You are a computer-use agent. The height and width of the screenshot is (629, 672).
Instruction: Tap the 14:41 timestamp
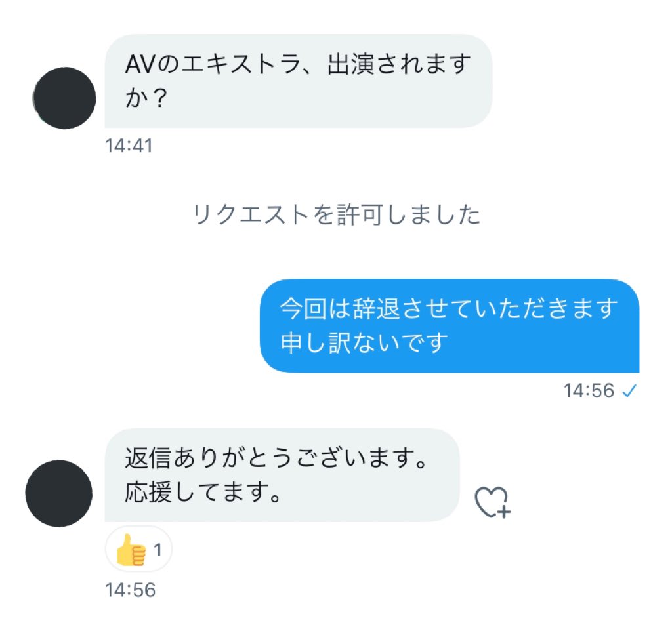coord(129,146)
